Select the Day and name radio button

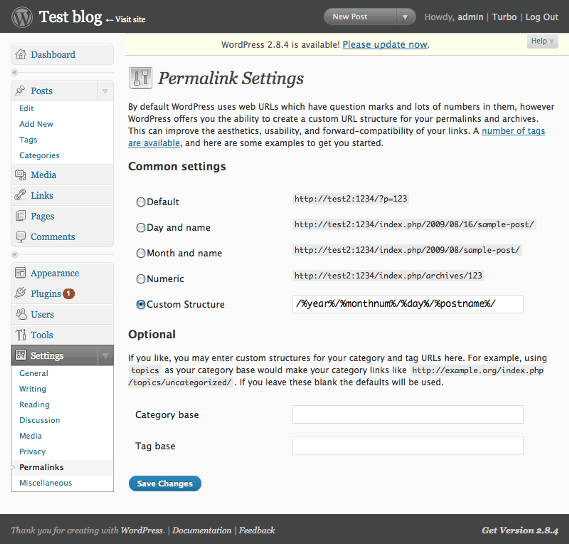(141, 228)
